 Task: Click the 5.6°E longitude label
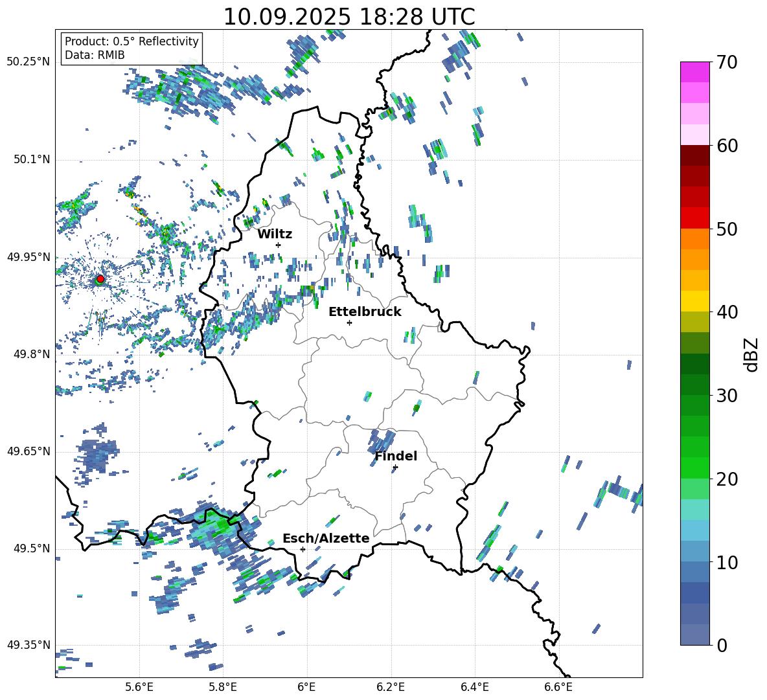[139, 688]
